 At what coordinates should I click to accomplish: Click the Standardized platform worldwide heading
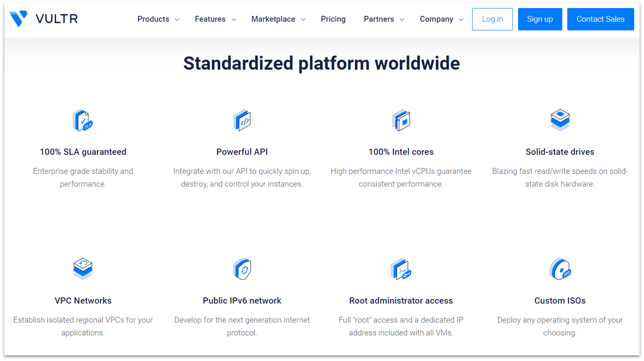[322, 63]
